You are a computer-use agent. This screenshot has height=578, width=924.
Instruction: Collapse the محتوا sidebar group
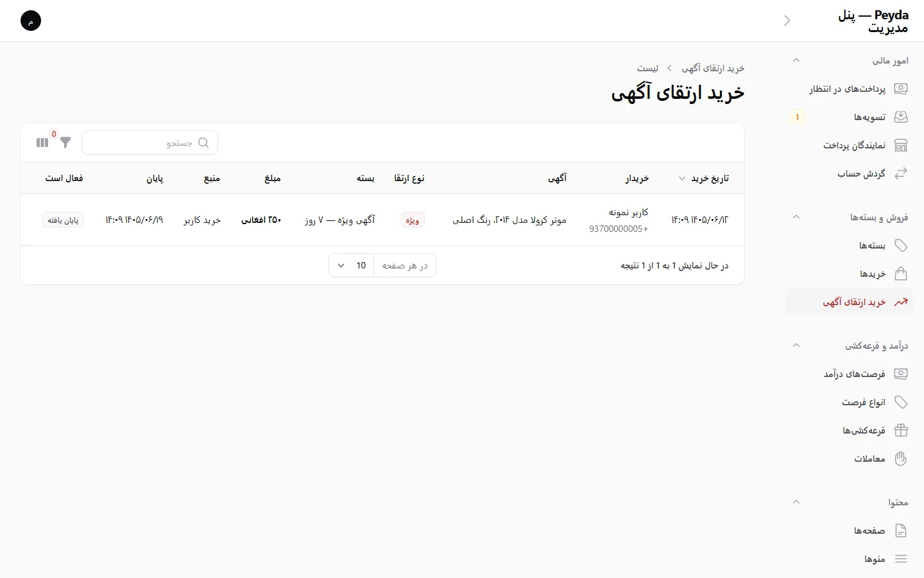pyautogui.click(x=796, y=502)
